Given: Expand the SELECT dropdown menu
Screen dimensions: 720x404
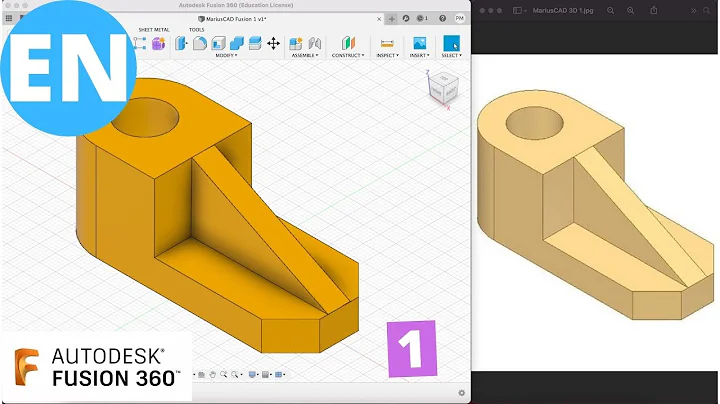Looking at the screenshot, I should point(451,56).
